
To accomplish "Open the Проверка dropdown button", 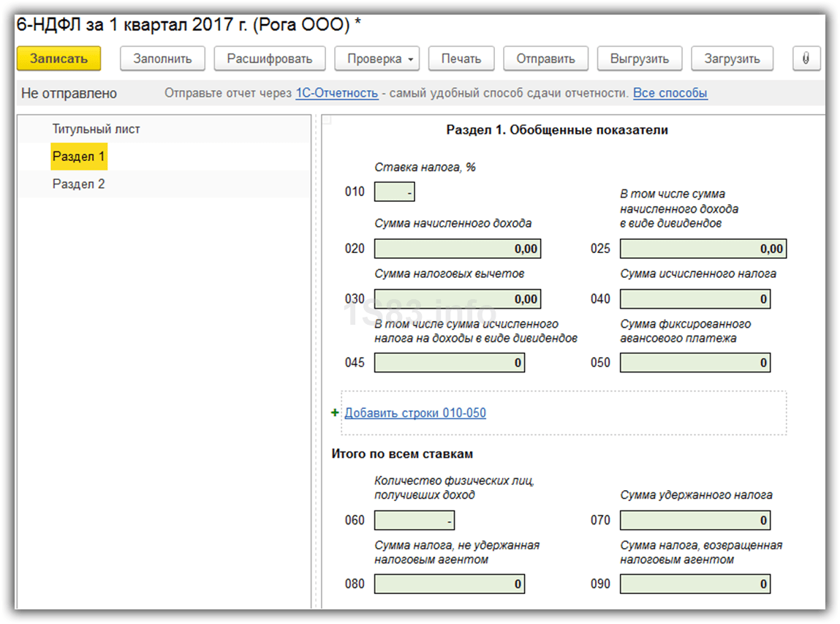I will pos(377,59).
